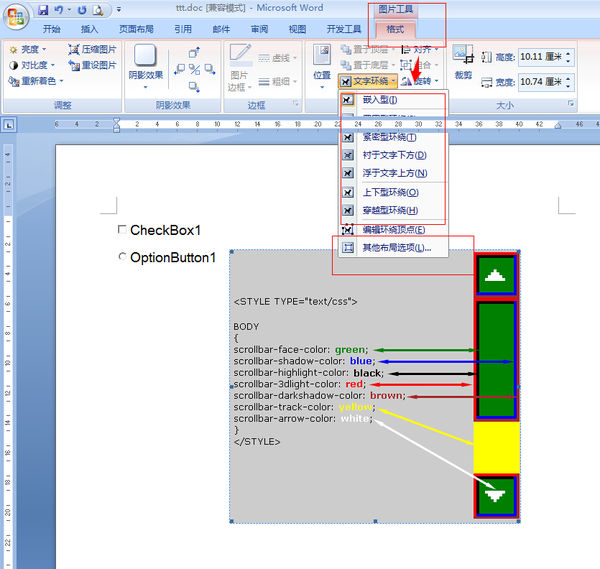This screenshot has width=600, height=569.
Task: Redo via quick access toolbar
Action: click(82, 10)
